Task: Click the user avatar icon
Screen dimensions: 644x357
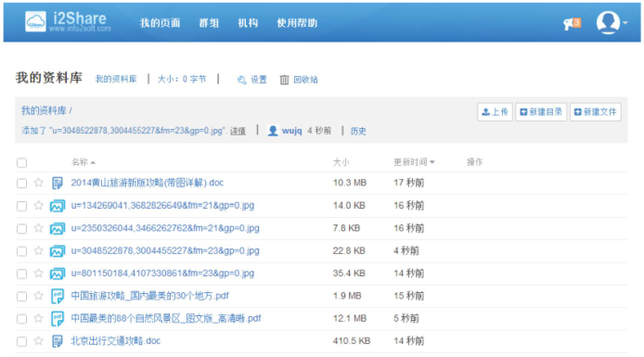Action: click(608, 22)
